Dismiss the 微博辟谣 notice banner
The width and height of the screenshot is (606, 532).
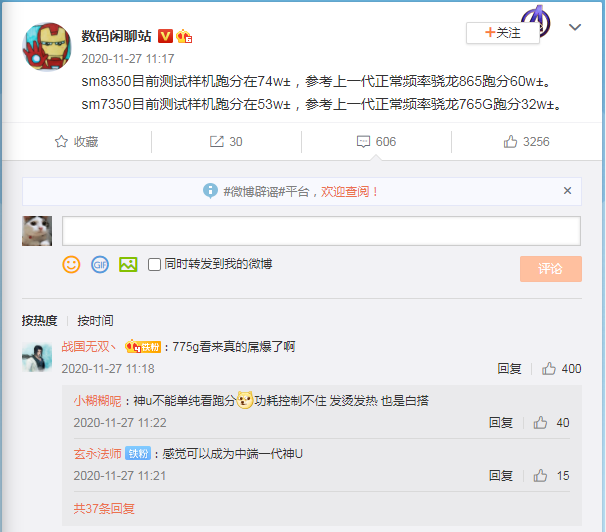[567, 191]
